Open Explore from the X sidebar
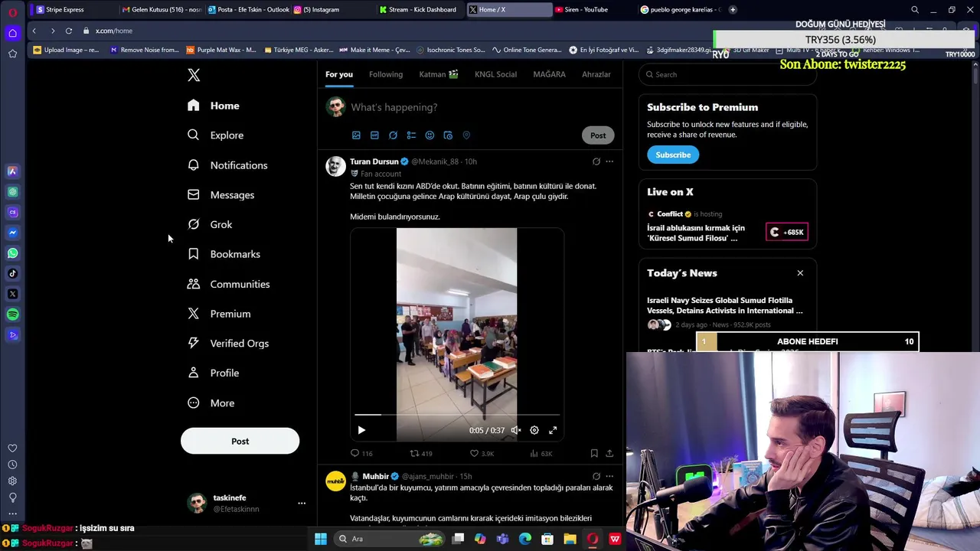Image resolution: width=980 pixels, height=551 pixels. pos(216,135)
